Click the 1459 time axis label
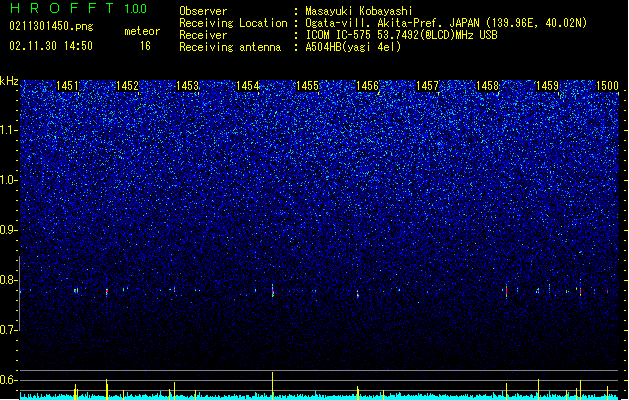629x400 pixels. pyautogui.click(x=548, y=86)
